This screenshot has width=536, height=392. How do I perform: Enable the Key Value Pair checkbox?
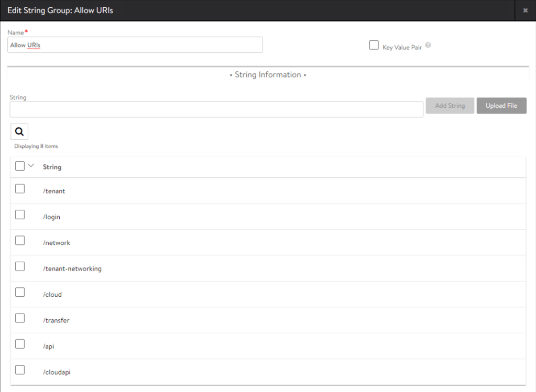tap(374, 46)
